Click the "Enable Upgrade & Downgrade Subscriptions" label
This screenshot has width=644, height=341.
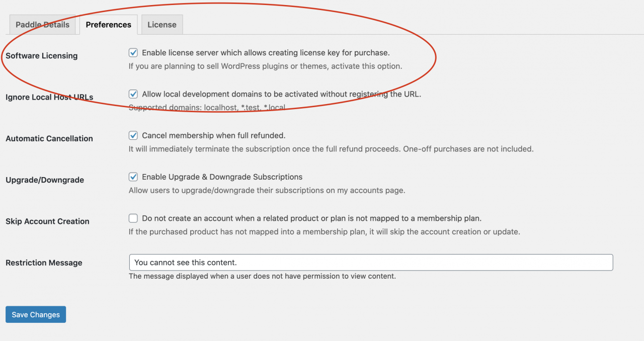[x=222, y=177]
